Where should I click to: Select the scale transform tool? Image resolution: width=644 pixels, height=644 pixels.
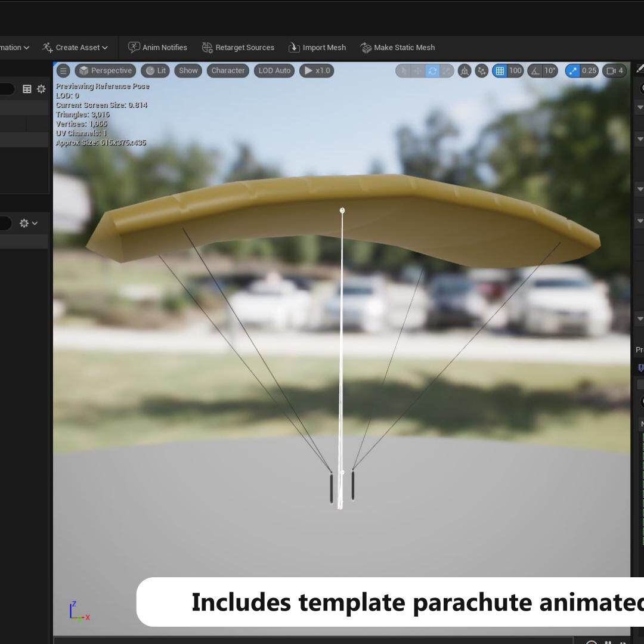coord(447,71)
